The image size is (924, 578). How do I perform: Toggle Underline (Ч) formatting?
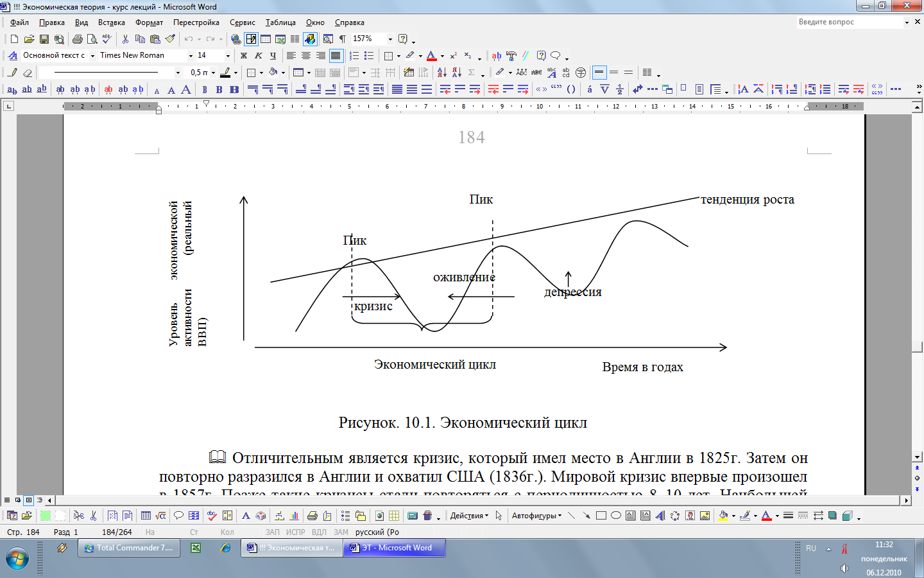273,56
